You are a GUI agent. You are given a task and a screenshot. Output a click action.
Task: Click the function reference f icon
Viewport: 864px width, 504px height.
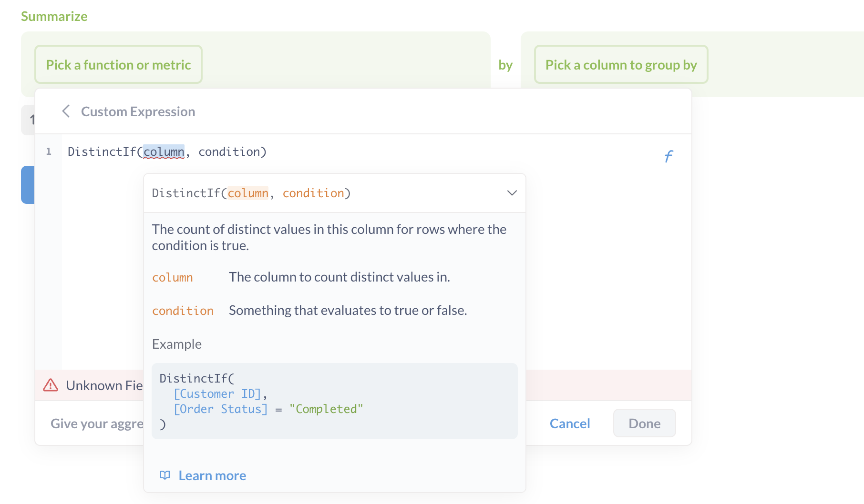(x=669, y=156)
